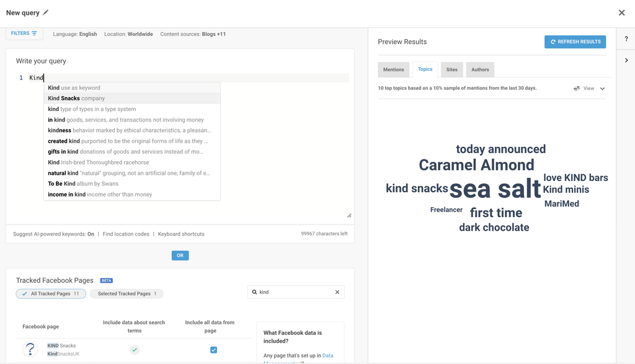Open the View dropdown in preview
Viewport: 635px width, 364px height.
coord(589,89)
